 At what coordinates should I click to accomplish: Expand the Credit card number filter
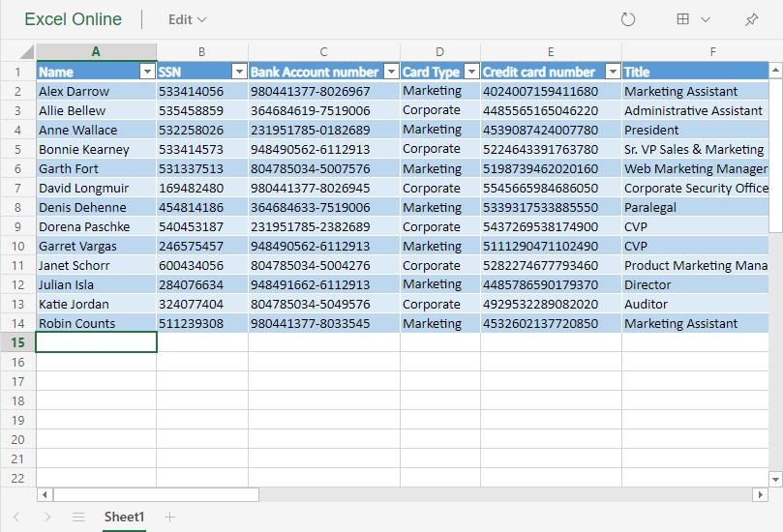click(x=613, y=72)
